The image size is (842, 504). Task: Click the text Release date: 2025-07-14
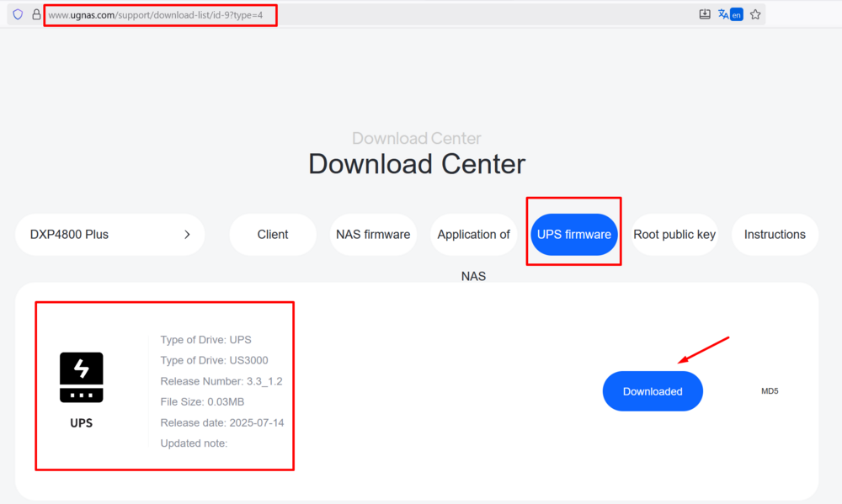point(221,422)
